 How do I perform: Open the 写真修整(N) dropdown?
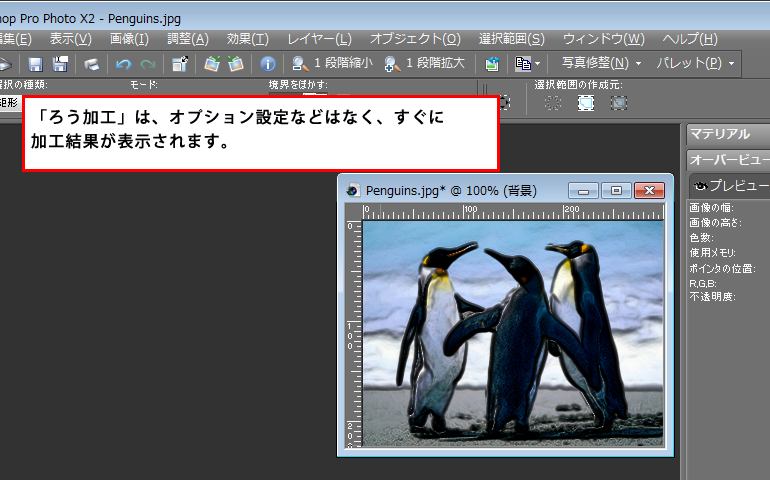pos(602,63)
